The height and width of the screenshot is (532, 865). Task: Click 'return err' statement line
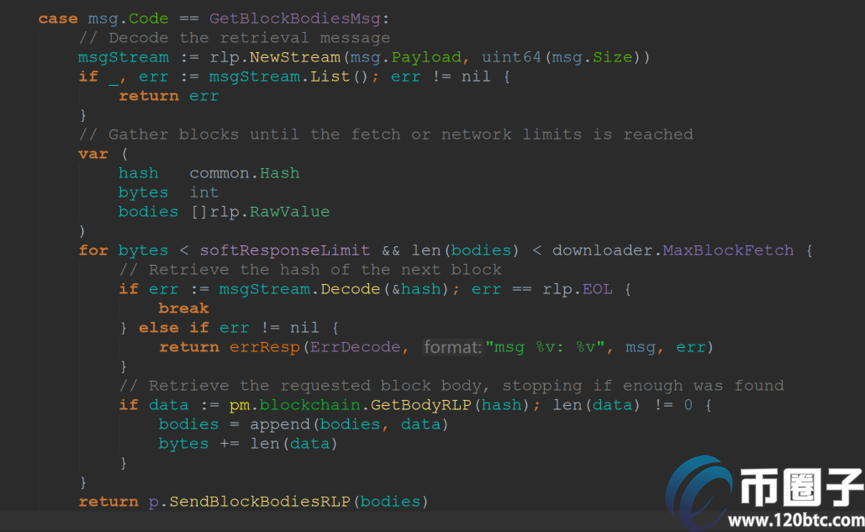point(169,96)
